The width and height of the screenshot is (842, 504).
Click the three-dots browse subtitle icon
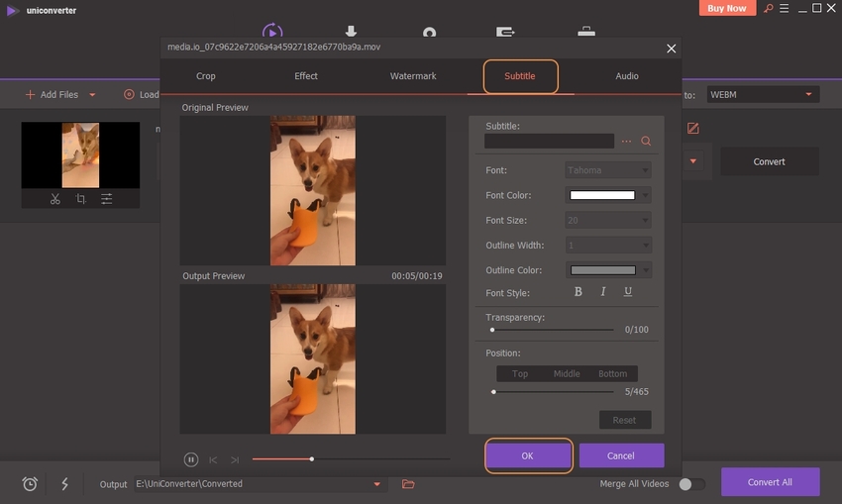click(626, 142)
